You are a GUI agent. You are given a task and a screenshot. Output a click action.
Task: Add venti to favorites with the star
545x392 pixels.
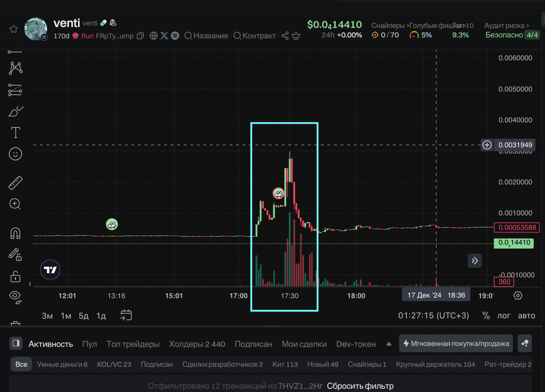tap(14, 29)
